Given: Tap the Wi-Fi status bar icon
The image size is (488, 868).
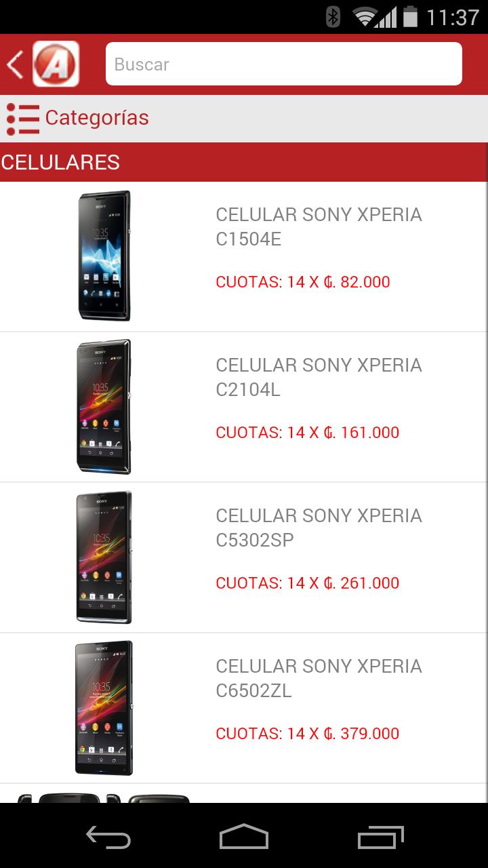Looking at the screenshot, I should [366, 16].
